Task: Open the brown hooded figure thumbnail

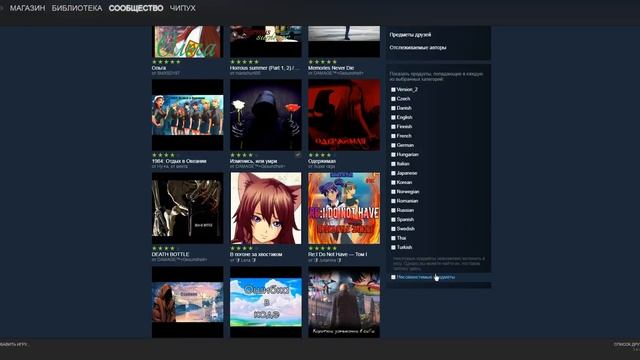Action: [188, 302]
